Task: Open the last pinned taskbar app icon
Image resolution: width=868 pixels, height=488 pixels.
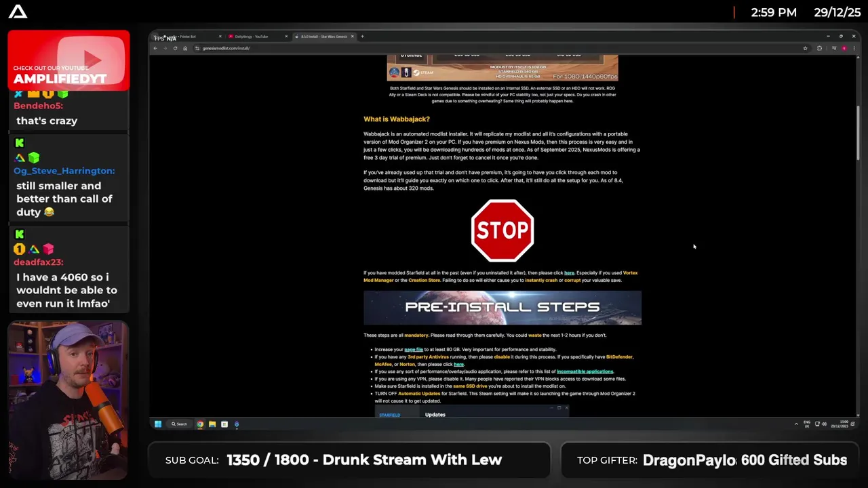Action: (237, 424)
